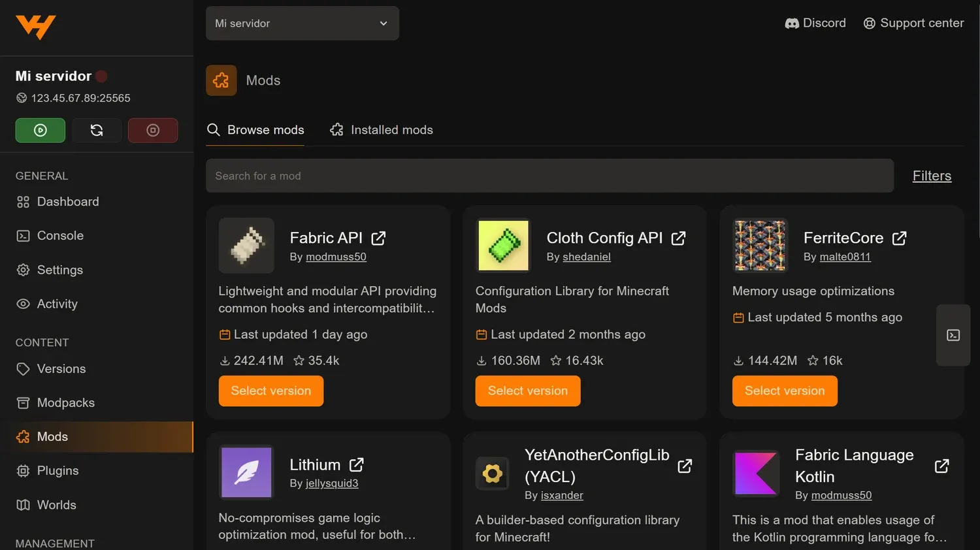
Task: Click the Fabric Language Kotlin title
Action: tap(855, 466)
